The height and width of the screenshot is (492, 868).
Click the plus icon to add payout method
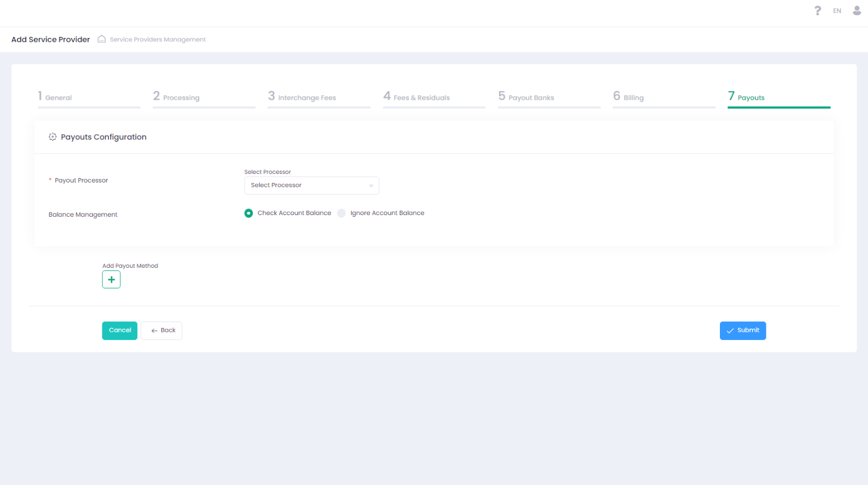(x=111, y=280)
